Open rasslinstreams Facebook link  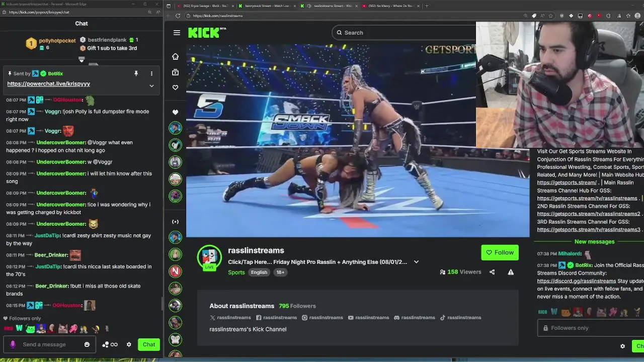pyautogui.click(x=276, y=318)
